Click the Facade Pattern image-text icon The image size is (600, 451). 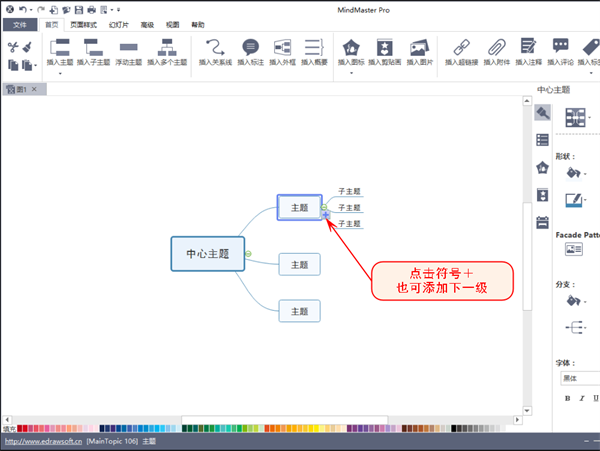pyautogui.click(x=574, y=249)
